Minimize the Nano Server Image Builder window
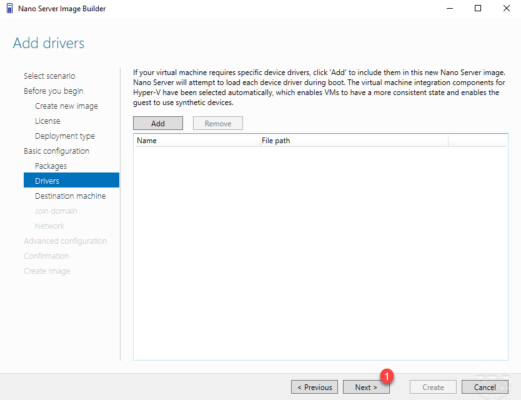 [x=450, y=8]
